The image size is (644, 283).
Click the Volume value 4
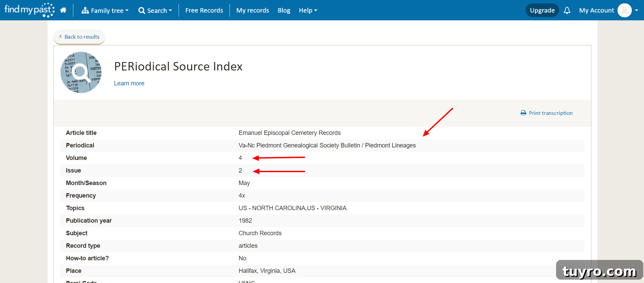coord(240,158)
